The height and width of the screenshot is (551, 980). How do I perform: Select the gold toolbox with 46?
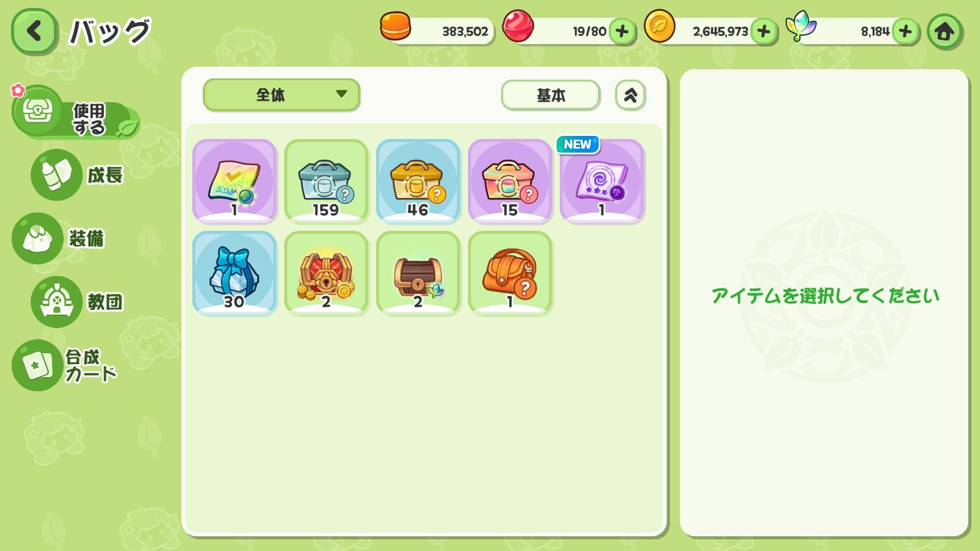coord(418,181)
